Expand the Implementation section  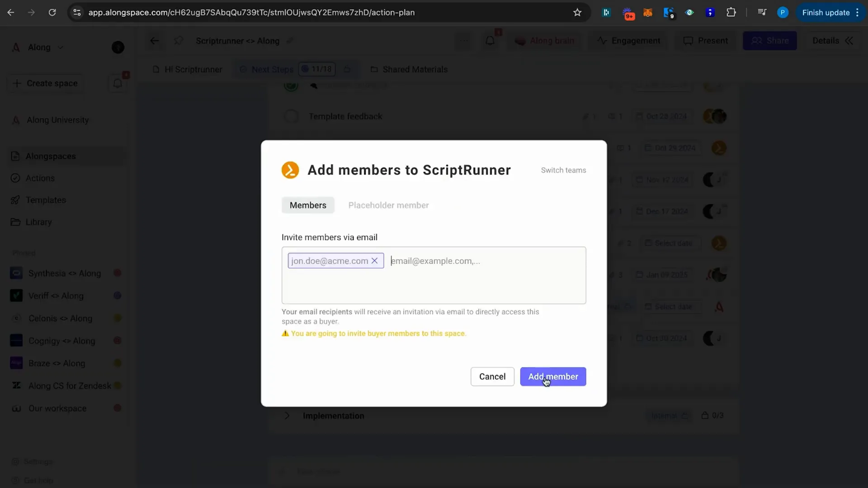point(287,415)
